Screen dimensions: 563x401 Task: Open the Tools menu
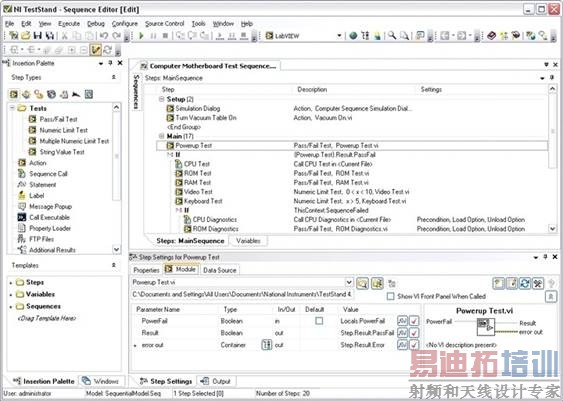pyautogui.click(x=198, y=24)
